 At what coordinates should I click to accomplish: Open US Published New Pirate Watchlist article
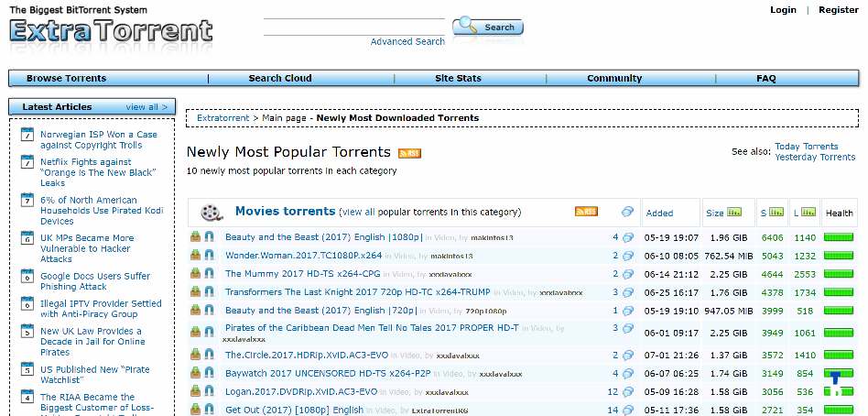[94, 375]
